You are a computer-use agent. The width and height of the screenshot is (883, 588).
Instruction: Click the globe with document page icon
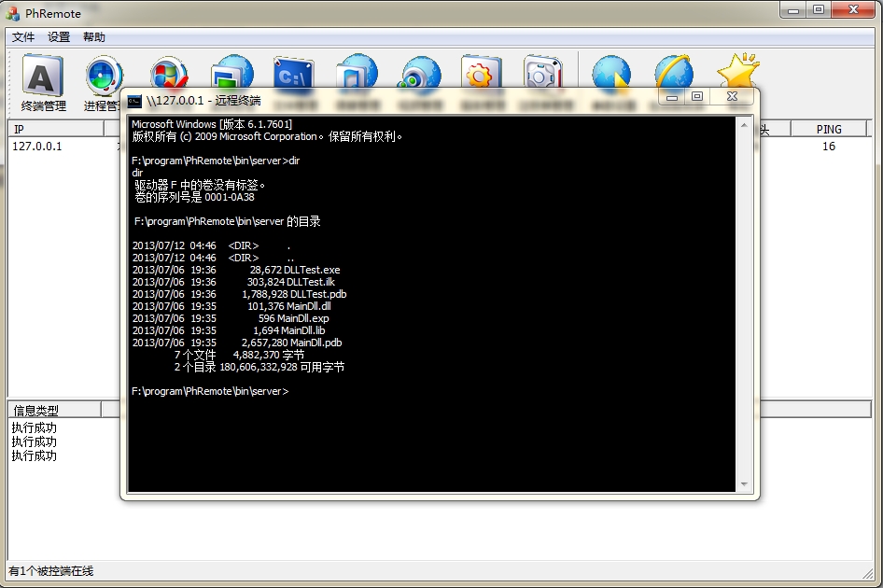coord(357,72)
